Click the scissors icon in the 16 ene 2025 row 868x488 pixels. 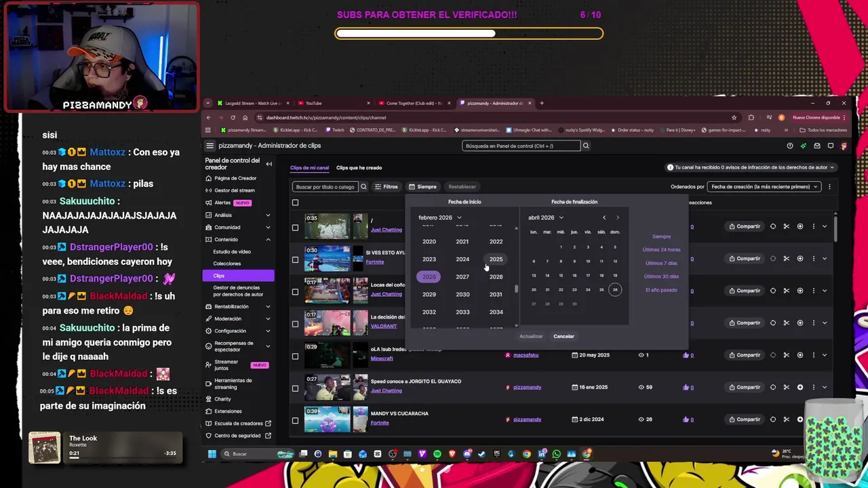[x=787, y=387]
